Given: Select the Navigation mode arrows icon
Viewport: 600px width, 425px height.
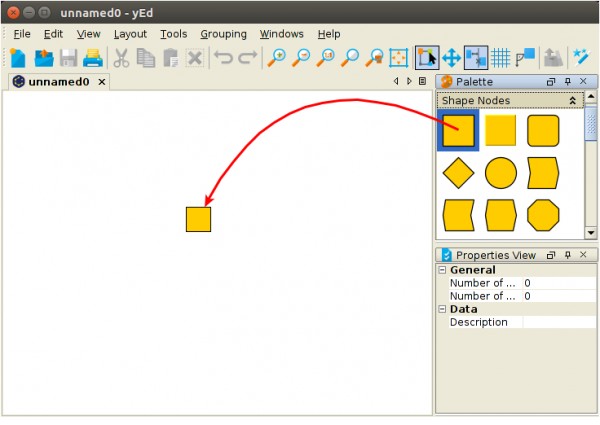Looking at the screenshot, I should [451, 58].
